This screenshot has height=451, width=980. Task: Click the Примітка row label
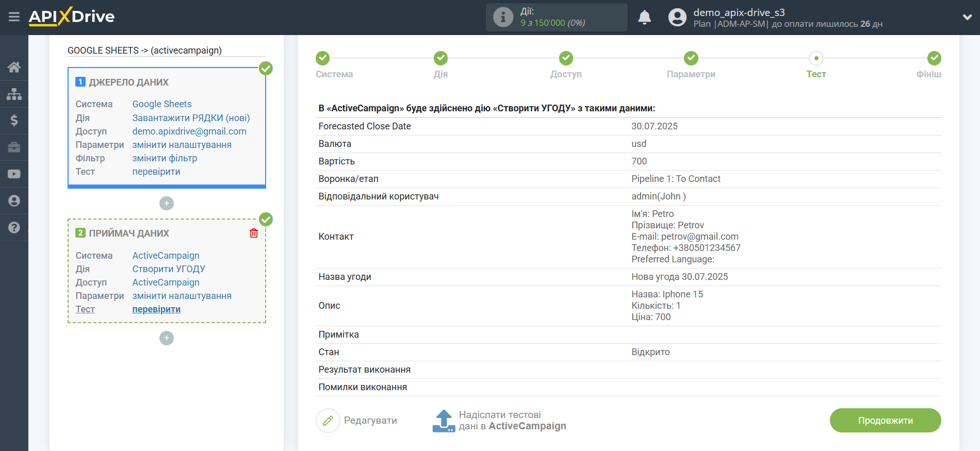338,335
